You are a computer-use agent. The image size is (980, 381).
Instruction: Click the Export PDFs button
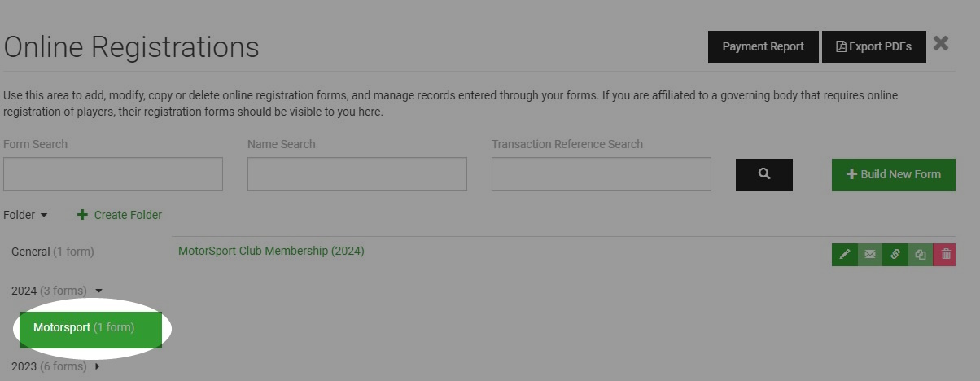tap(874, 47)
